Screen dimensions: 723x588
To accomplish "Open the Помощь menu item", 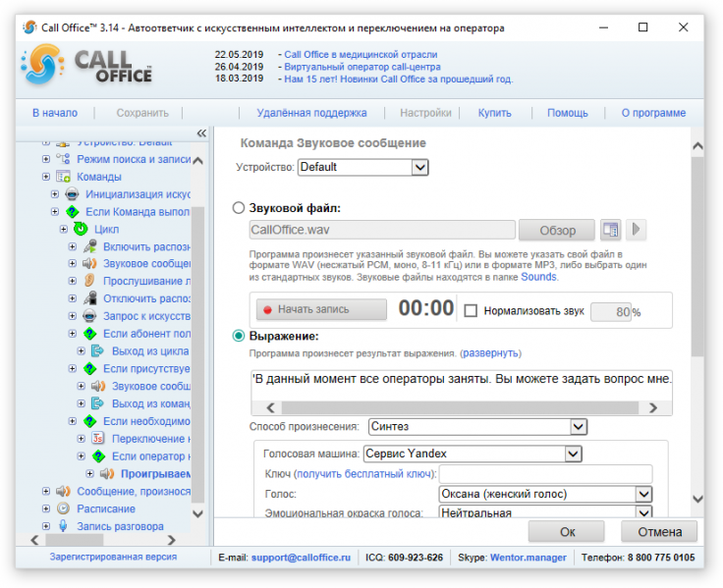I will [x=568, y=113].
